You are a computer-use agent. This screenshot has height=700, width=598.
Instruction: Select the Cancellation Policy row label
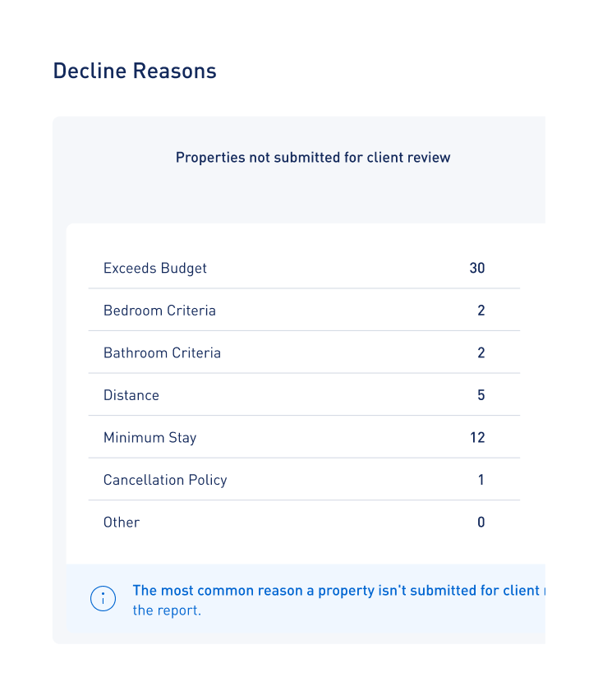165,480
